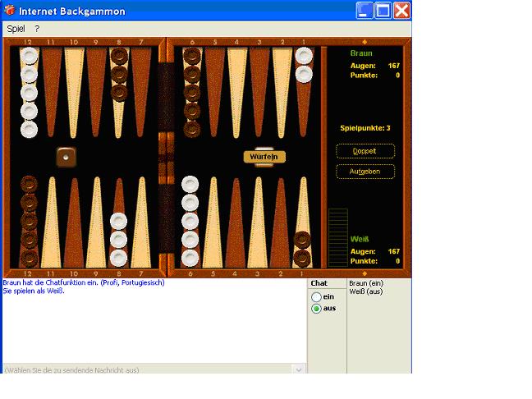532x399 pixels.
Task: Select bottom white checker on lower point 8
Action: pos(119,258)
